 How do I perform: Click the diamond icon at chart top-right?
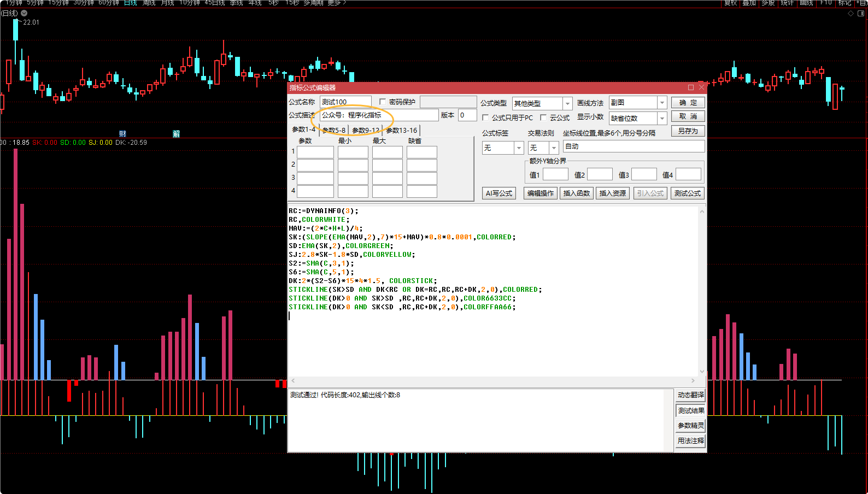coord(851,14)
